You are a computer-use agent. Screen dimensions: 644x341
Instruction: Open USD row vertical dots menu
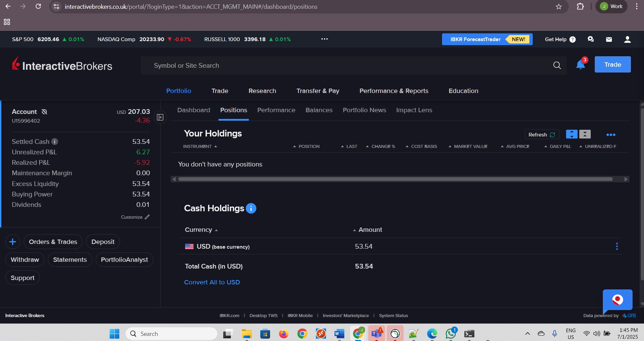click(617, 246)
